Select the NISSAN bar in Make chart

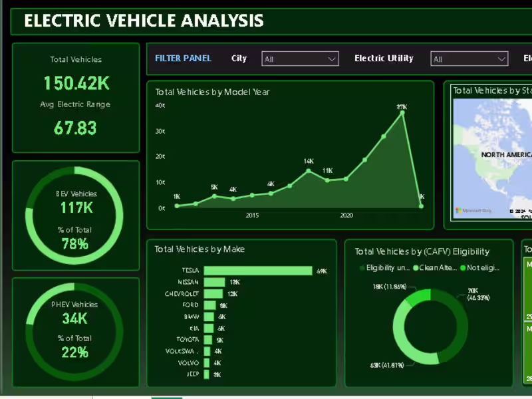(x=214, y=282)
